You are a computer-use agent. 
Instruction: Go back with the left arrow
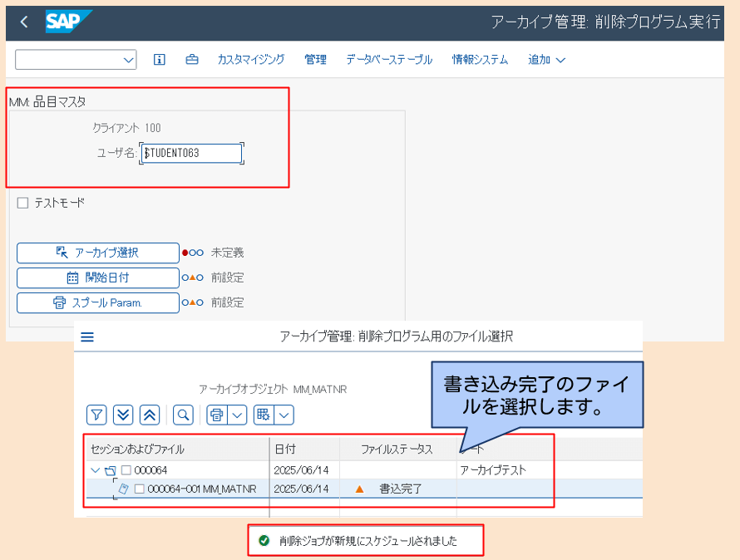(24, 22)
